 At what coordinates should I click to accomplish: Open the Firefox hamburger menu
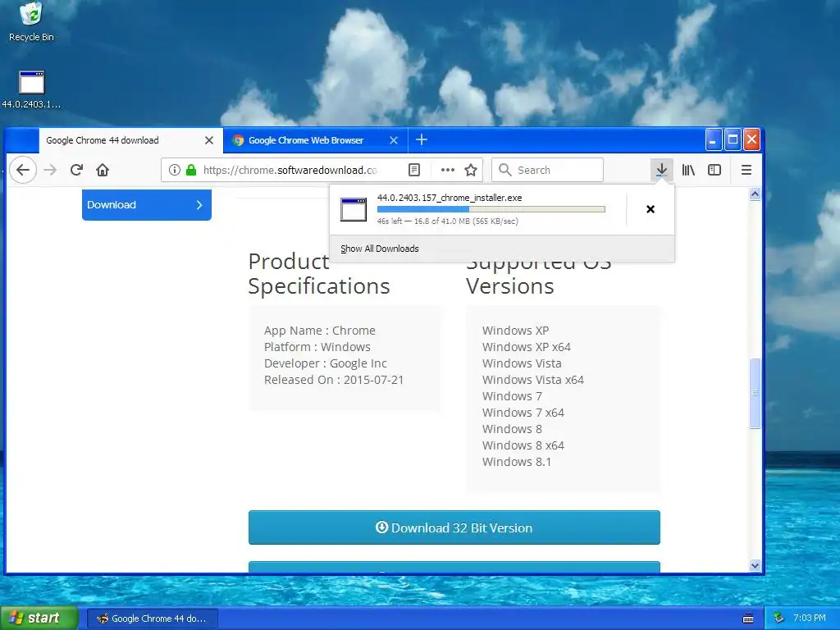[746, 170]
